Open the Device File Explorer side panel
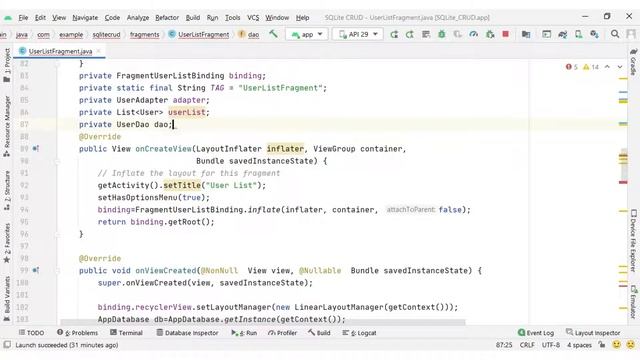Screen dimensions: 640x360 [x=633, y=240]
